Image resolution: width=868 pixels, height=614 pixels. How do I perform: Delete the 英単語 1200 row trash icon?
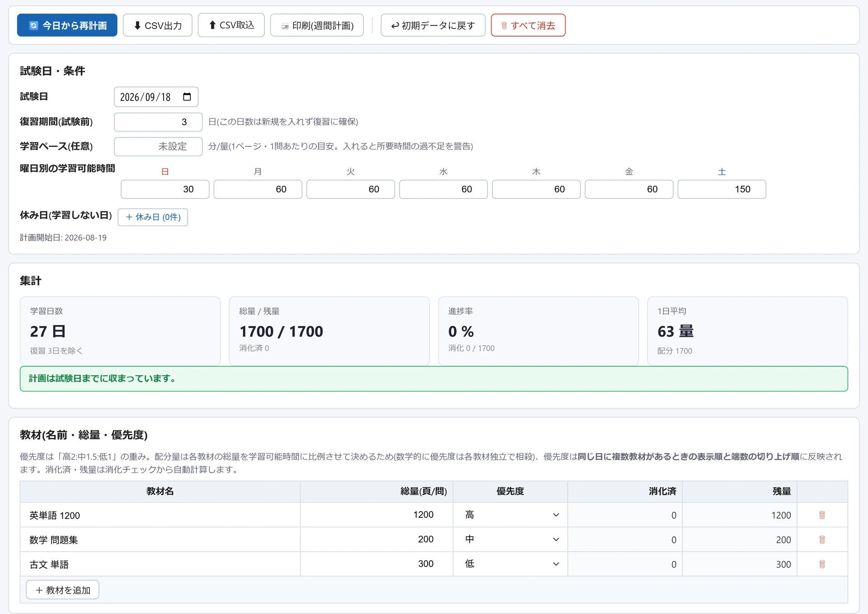pos(822,515)
